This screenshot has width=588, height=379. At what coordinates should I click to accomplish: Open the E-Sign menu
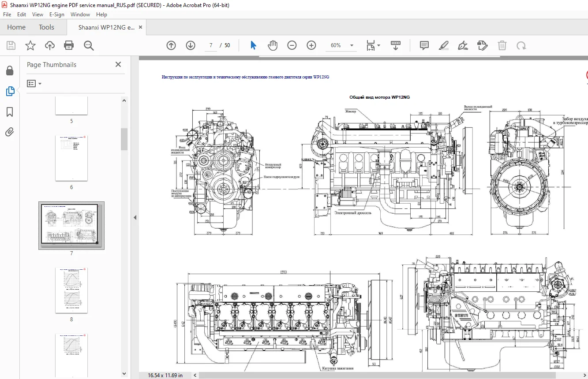coord(57,15)
